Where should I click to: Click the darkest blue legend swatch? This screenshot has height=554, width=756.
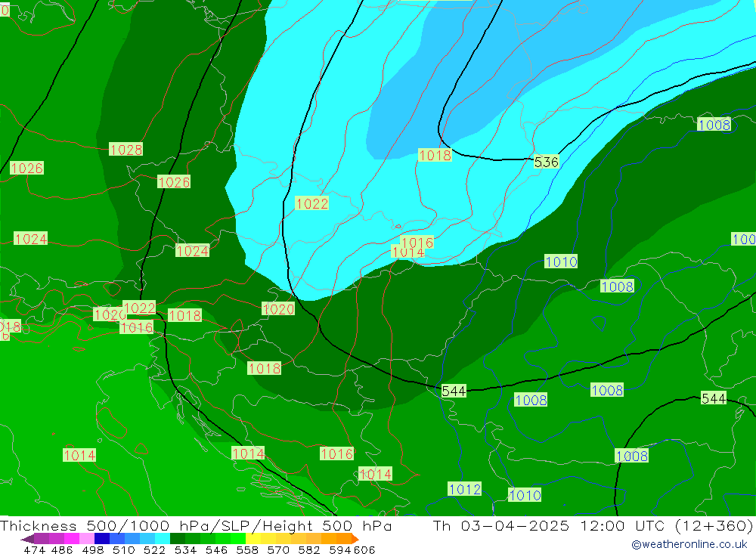click(x=102, y=538)
